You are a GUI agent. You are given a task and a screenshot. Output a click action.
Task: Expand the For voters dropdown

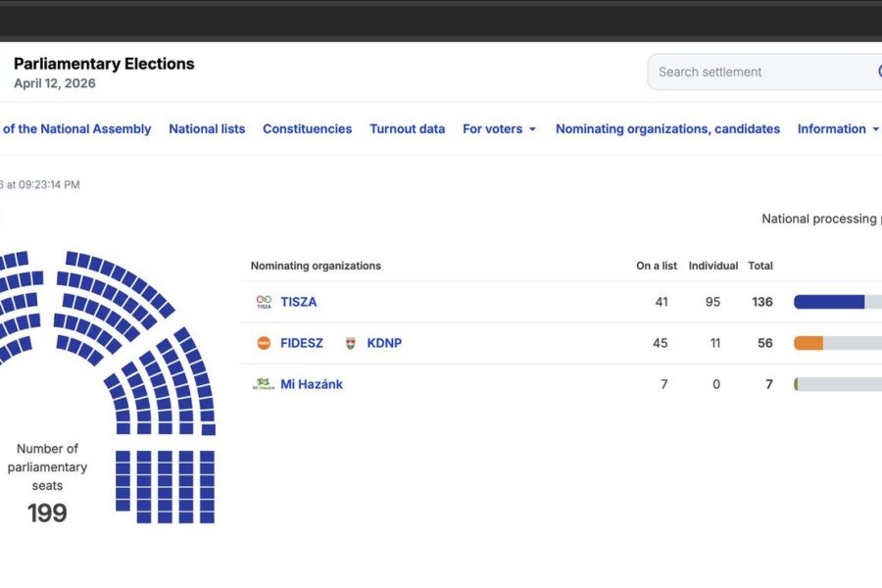(499, 128)
